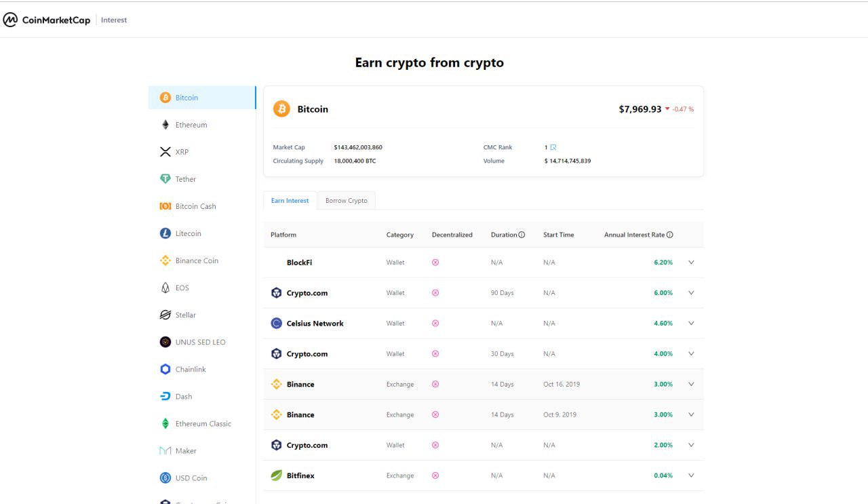Click the 6.20% interest rate value
This screenshot has width=868, height=504.
663,263
